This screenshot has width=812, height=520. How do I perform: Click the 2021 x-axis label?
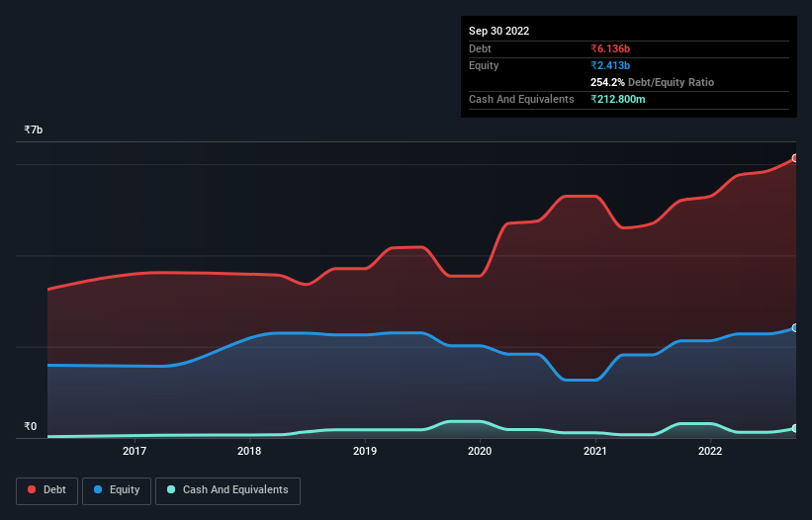point(595,451)
